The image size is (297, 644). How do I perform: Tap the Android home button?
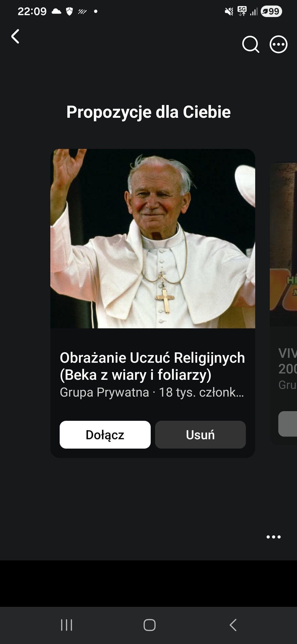(149, 625)
